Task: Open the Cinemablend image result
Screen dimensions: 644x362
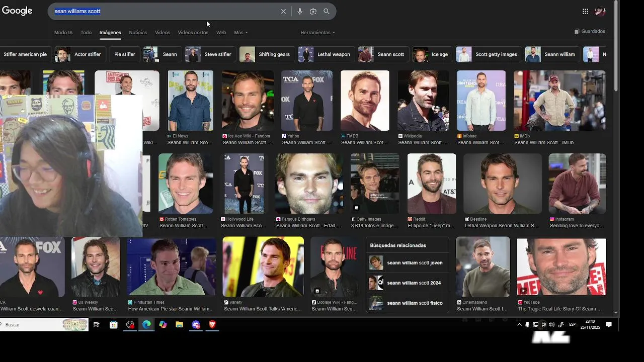Action: pos(483,267)
